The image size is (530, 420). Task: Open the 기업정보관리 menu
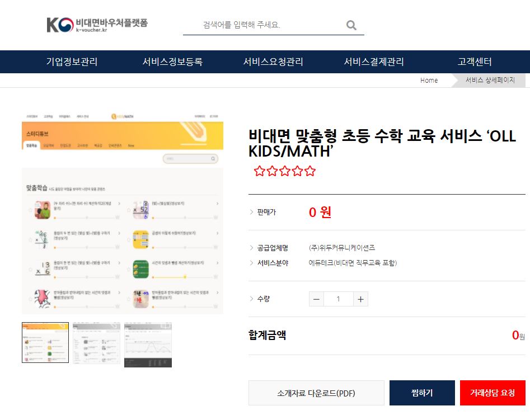72,62
